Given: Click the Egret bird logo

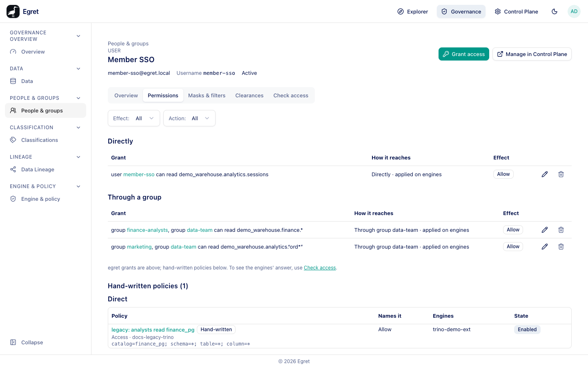Looking at the screenshot, I should coord(13,11).
